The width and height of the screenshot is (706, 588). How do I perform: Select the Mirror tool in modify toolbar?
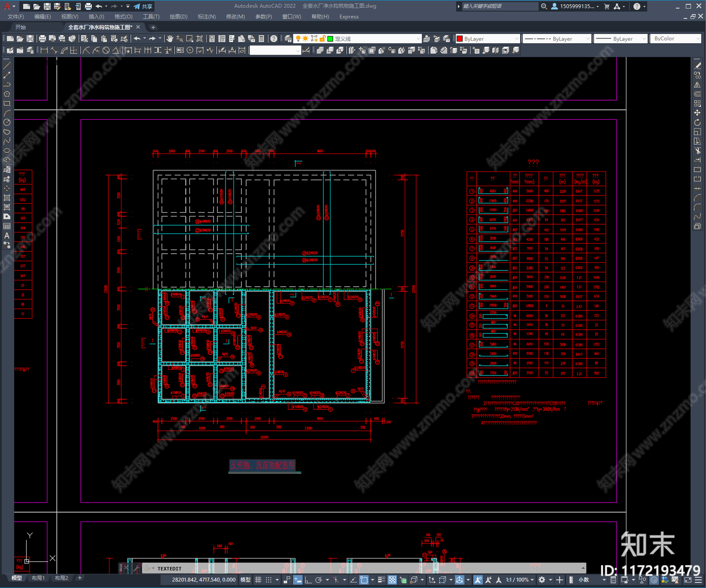click(x=697, y=84)
